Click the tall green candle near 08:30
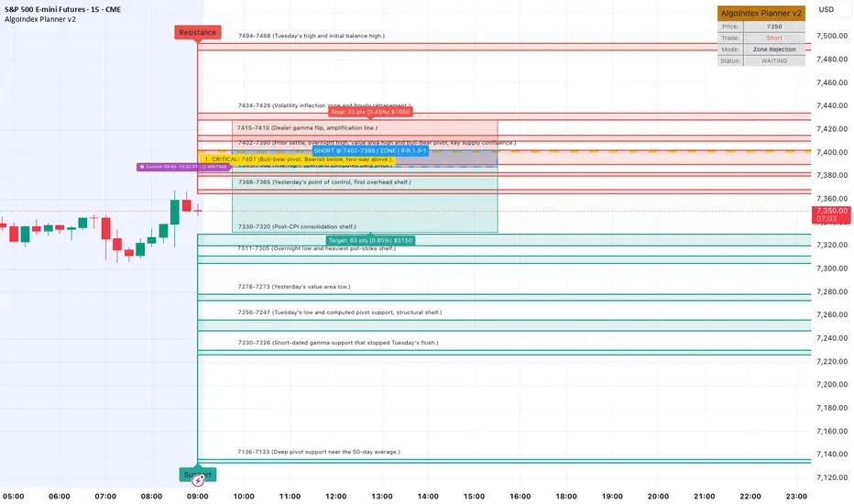The height and width of the screenshot is (504, 854). (175, 212)
